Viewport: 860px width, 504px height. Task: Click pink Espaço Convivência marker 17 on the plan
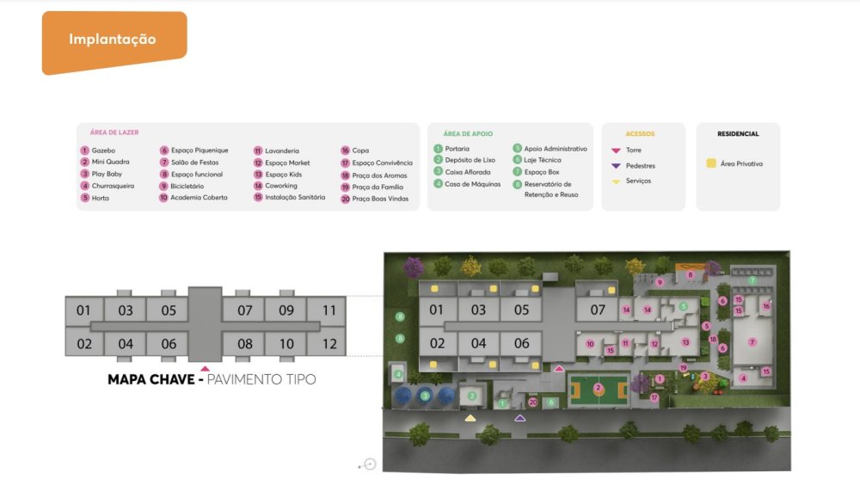pos(654,397)
